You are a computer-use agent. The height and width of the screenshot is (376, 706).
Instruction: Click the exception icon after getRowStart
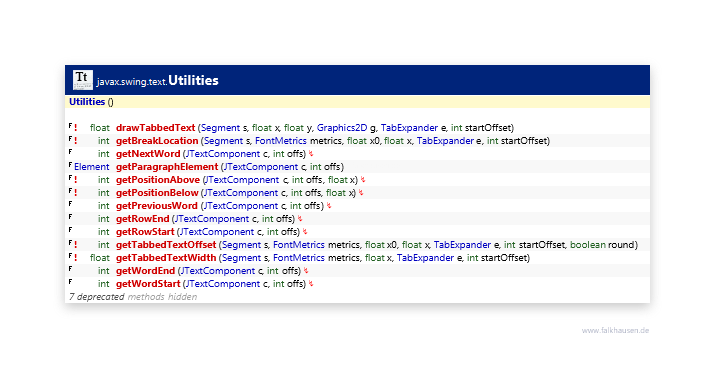tap(305, 232)
